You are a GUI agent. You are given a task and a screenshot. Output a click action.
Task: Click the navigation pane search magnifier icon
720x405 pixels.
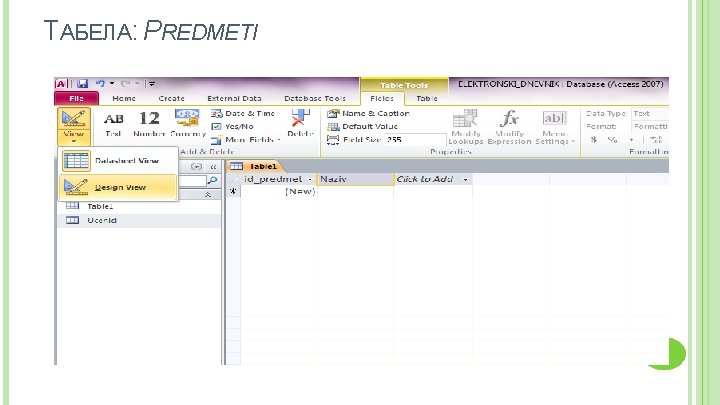click(x=213, y=180)
